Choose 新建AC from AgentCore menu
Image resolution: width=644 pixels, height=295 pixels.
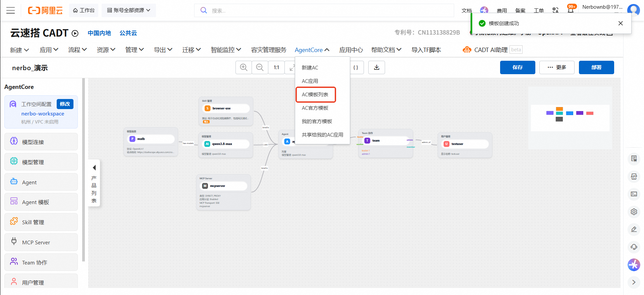[322, 67]
